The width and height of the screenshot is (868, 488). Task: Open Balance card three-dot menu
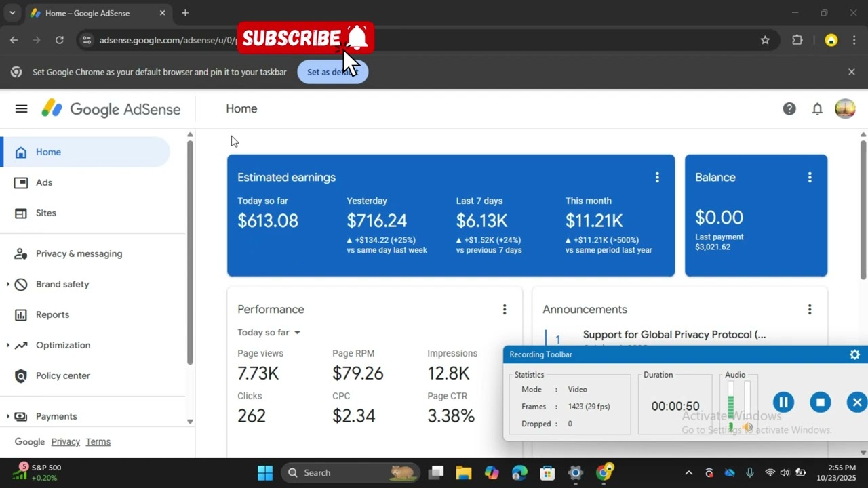tap(809, 177)
